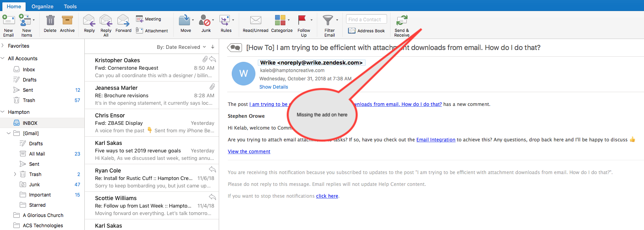Forward the open email
Image resolution: width=644 pixels, height=230 pixels.
pos(123,21)
